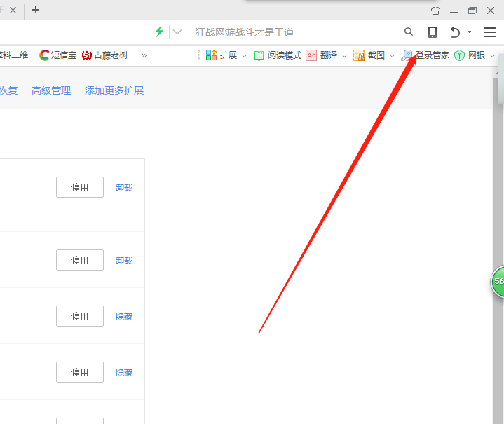The width and height of the screenshot is (504, 424).
Task: Expand the address bar dropdown arrow
Action: tap(177, 32)
